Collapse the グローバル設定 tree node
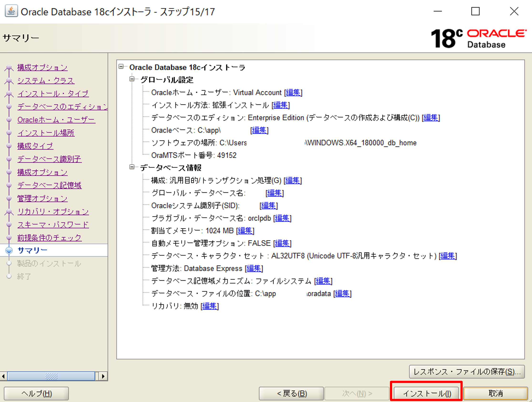The image size is (532, 402). click(132, 80)
